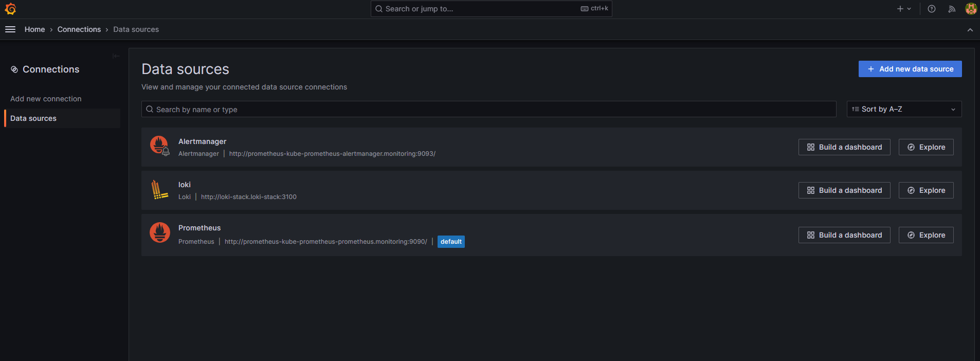Open the Alertmanager data source name

click(202, 141)
